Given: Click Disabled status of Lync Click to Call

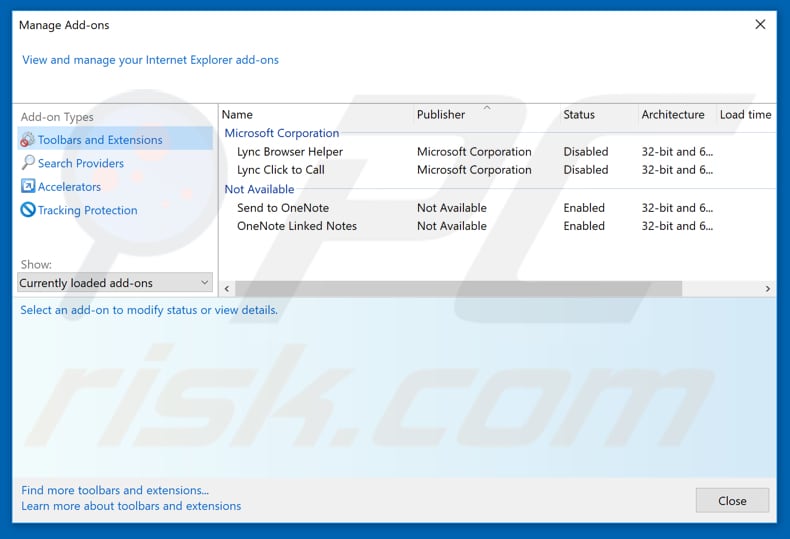Looking at the screenshot, I should (585, 170).
